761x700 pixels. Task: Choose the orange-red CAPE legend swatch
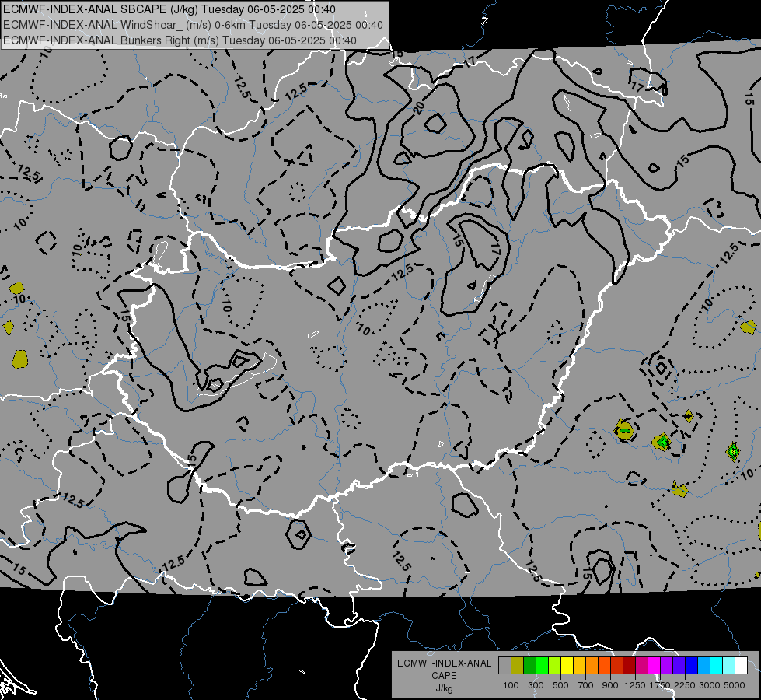click(604, 665)
